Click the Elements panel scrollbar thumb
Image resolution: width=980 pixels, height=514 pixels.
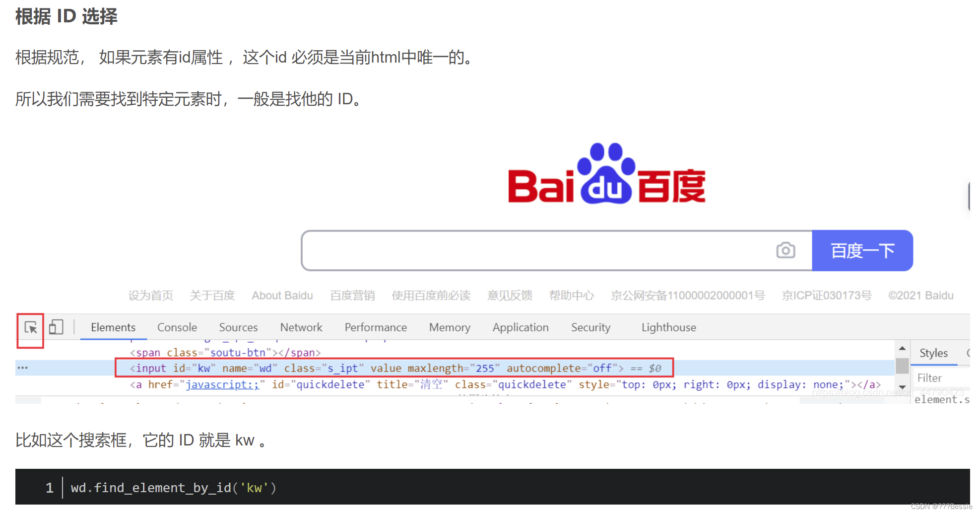point(902,366)
